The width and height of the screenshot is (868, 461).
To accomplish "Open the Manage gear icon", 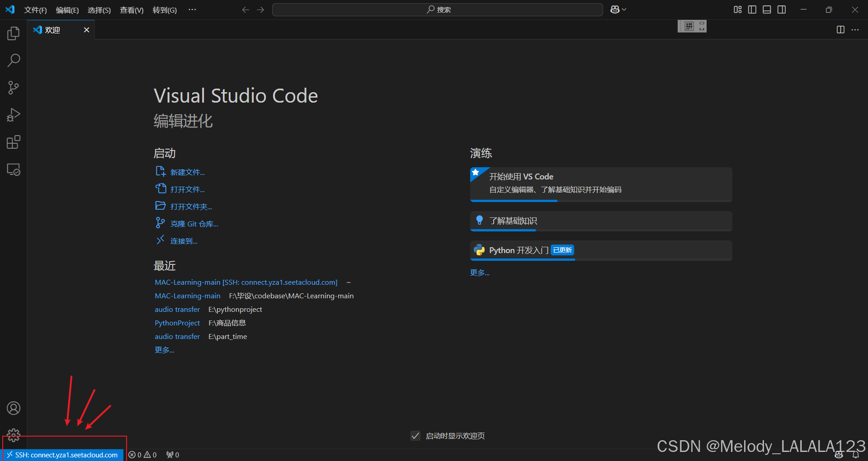I will (x=14, y=435).
